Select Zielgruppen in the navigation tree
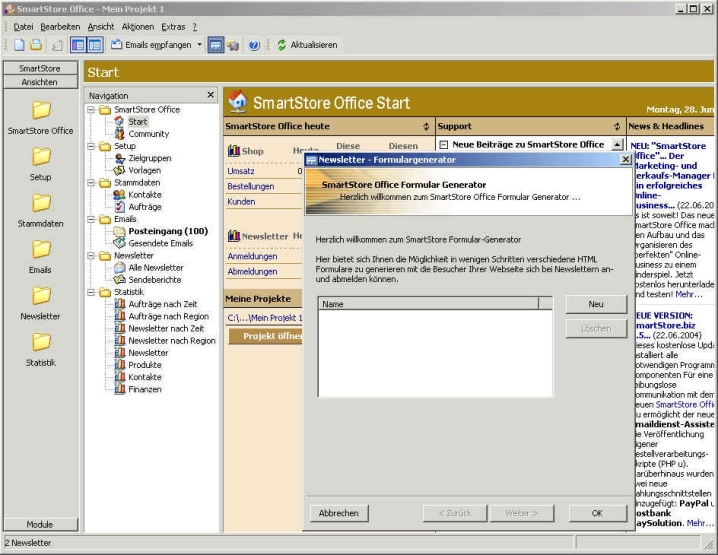The image size is (718, 555). [x=149, y=157]
